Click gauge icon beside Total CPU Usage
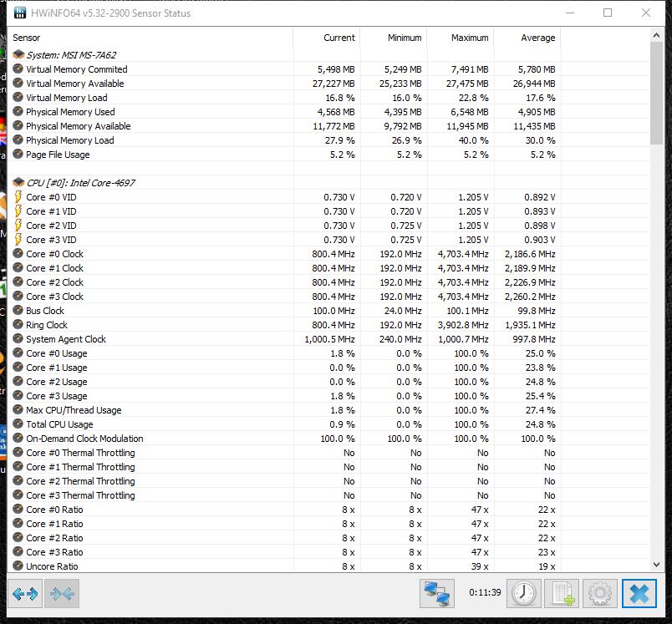The height and width of the screenshot is (624, 672). click(18, 424)
